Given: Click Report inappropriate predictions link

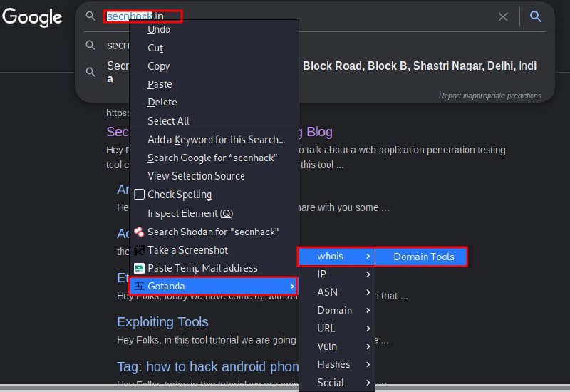Looking at the screenshot, I should 490,96.
